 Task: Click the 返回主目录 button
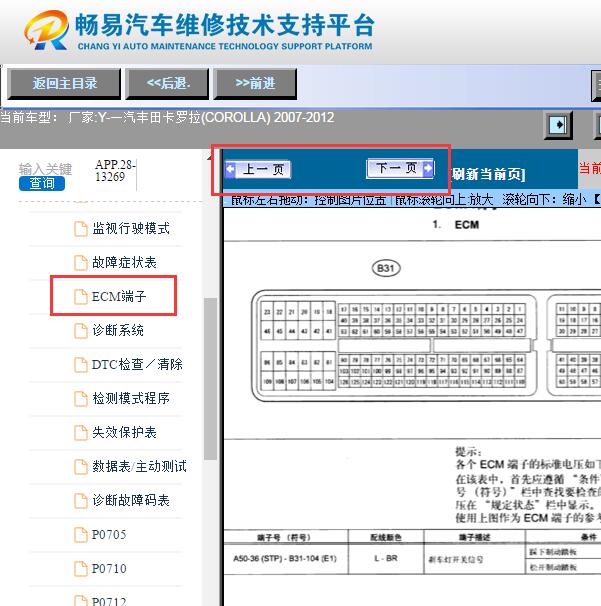click(64, 83)
